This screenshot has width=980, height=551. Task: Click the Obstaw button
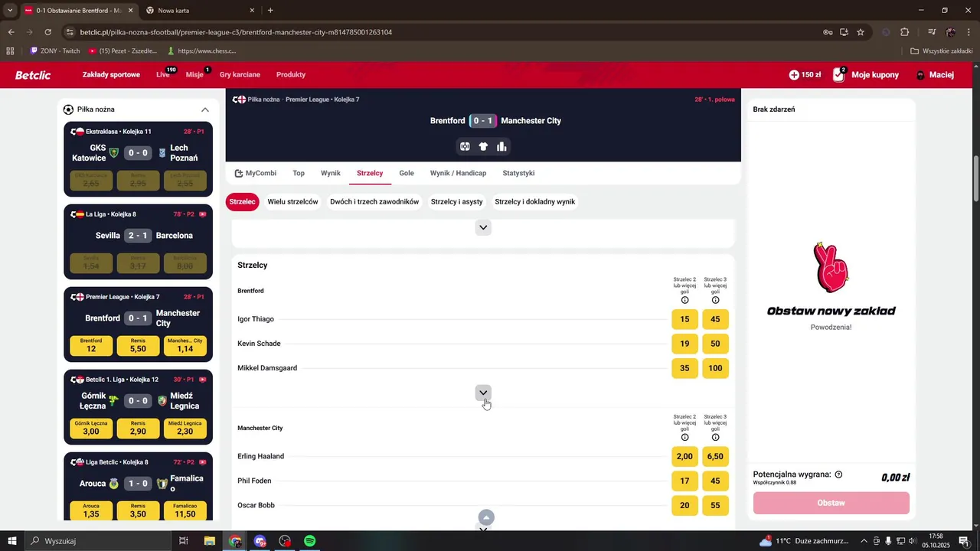[831, 503]
